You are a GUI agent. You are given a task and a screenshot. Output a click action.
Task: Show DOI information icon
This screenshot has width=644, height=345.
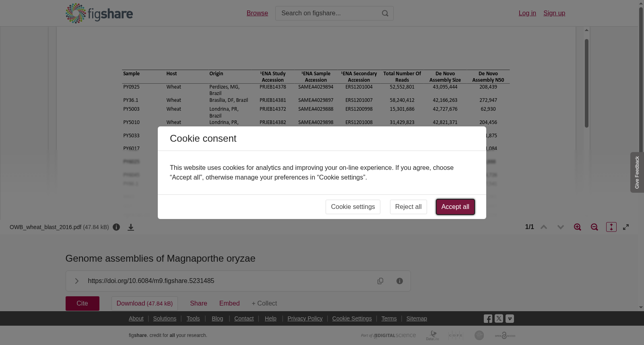(x=400, y=281)
